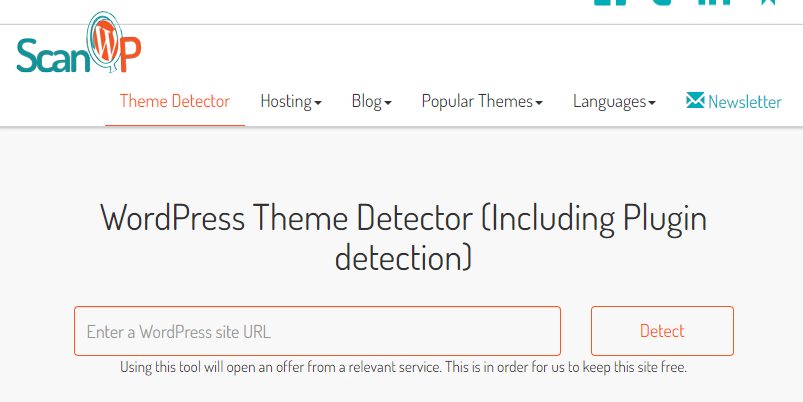Expand the Hosting dropdown menu
Screen dimensions: 803x402
[291, 101]
